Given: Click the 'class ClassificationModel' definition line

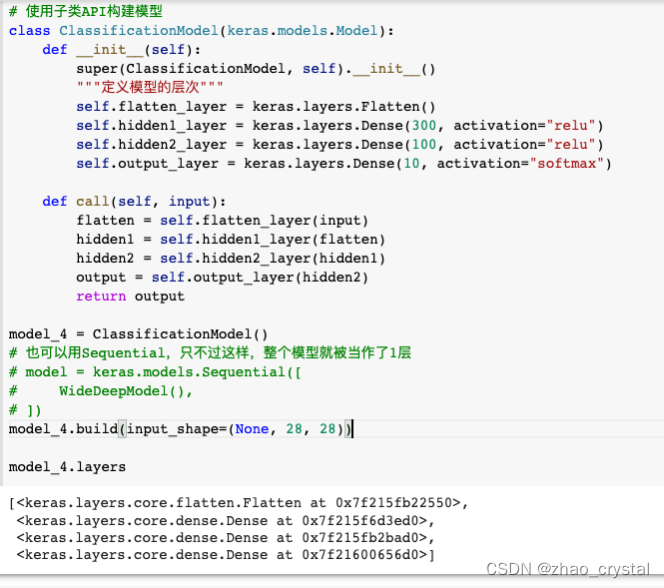Looking at the screenshot, I should tap(201, 31).
